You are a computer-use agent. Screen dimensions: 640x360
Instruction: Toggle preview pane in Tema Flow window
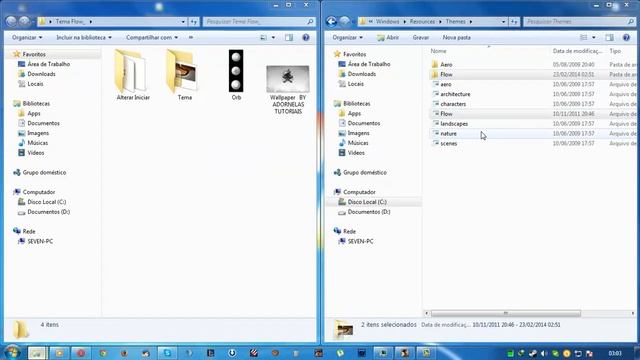[x=289, y=38]
